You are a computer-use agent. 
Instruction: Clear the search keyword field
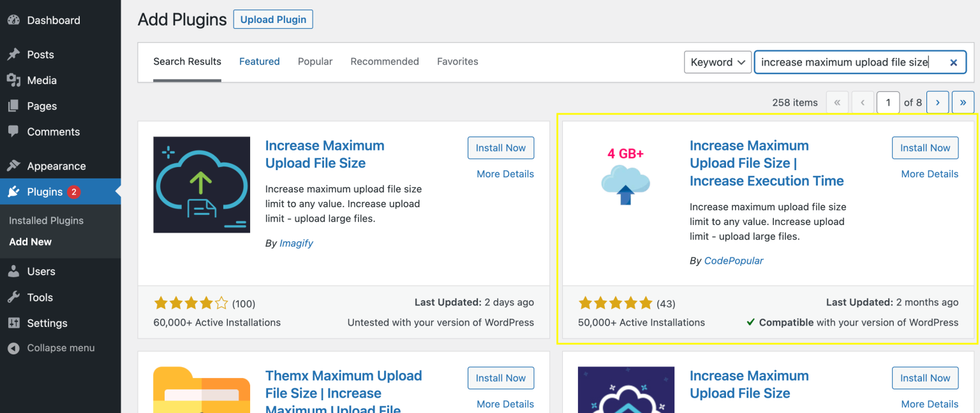point(953,62)
